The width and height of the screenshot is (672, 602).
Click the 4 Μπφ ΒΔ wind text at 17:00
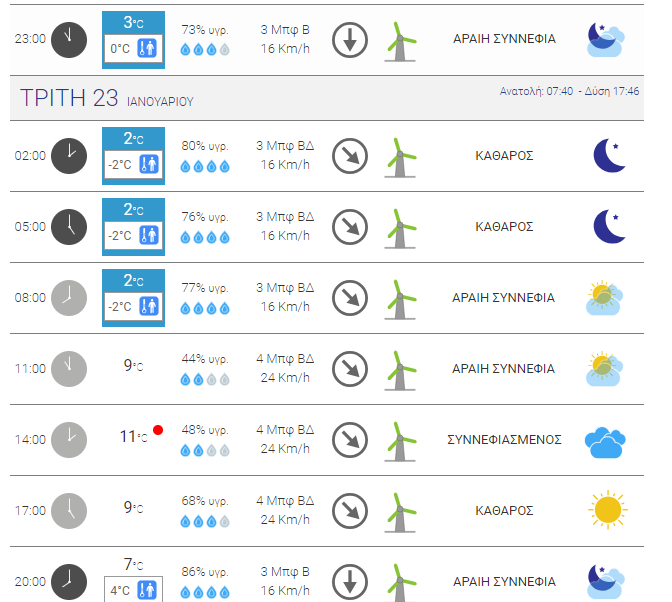point(285,500)
